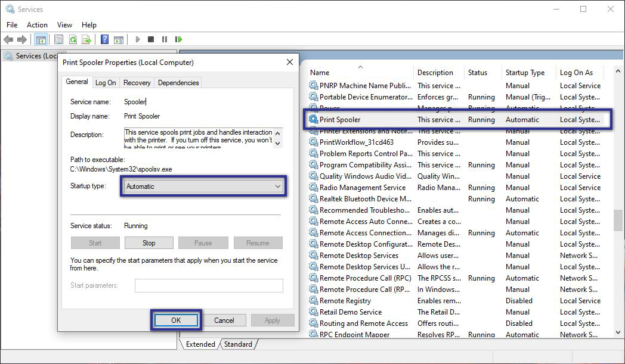The image size is (625, 364).
Task: Export the services list
Action: coord(87,39)
